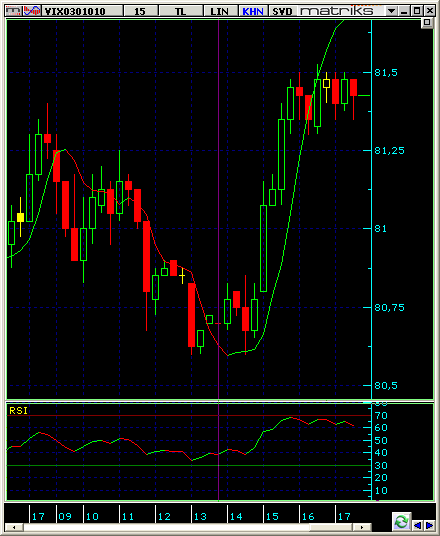Click the Matriks logo icon in title bar

pyautogui.click(x=14, y=11)
